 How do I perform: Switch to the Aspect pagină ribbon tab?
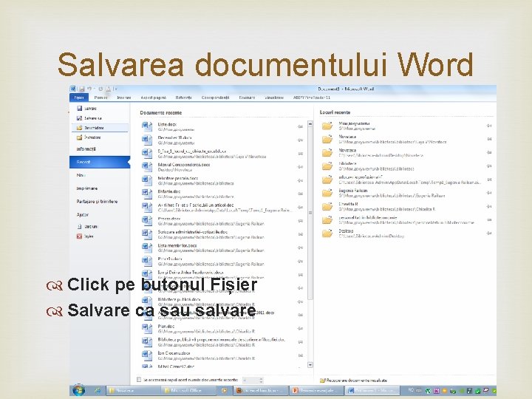point(154,98)
